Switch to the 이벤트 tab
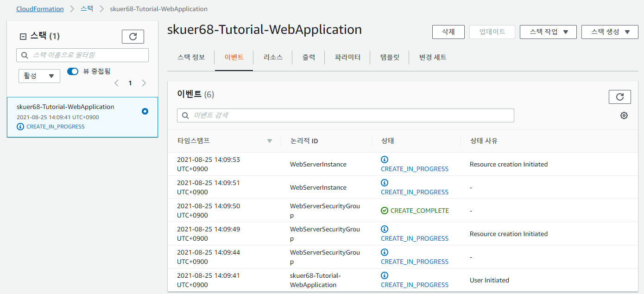The image size is (644, 294). point(234,58)
